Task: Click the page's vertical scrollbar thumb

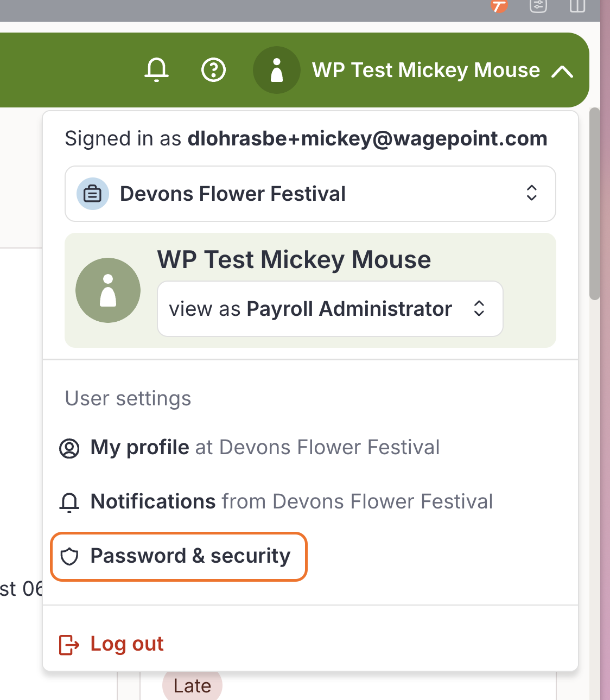Action: point(595,203)
